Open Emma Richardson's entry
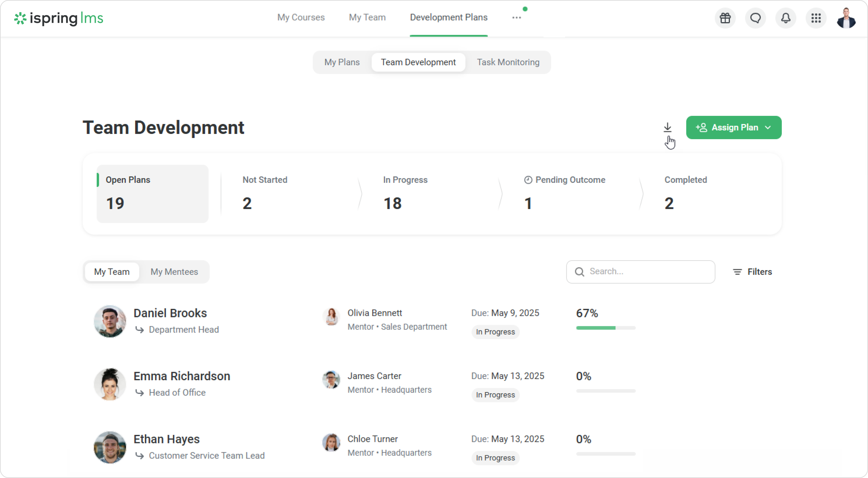This screenshot has width=868, height=478. 182,376
